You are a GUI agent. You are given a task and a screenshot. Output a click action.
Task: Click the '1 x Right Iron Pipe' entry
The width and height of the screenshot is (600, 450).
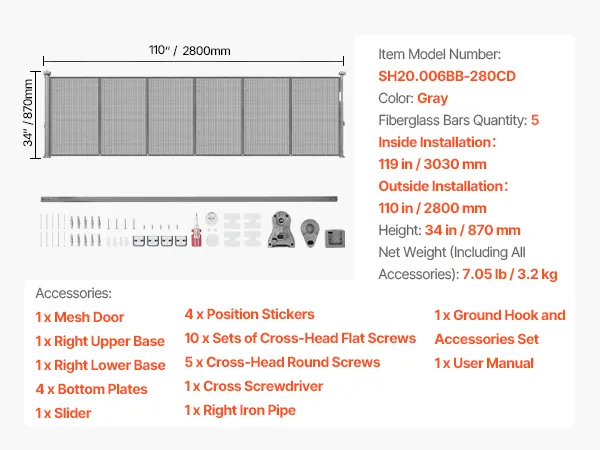pos(240,410)
